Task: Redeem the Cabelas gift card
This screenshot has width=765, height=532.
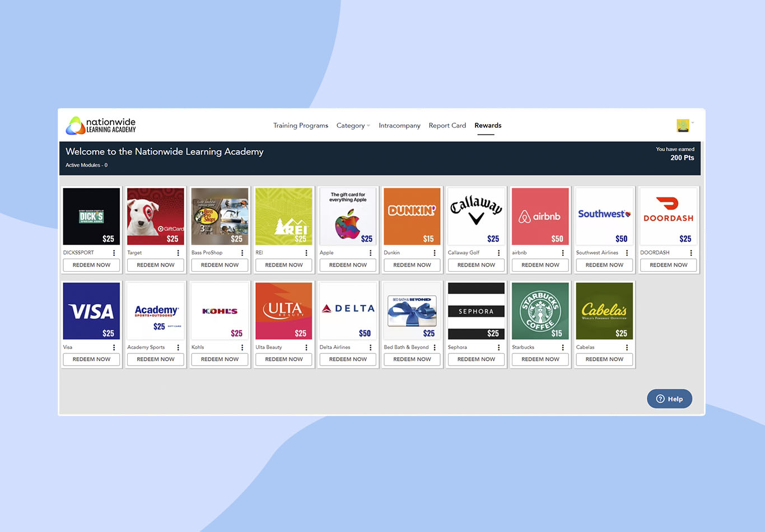Action: click(x=604, y=360)
